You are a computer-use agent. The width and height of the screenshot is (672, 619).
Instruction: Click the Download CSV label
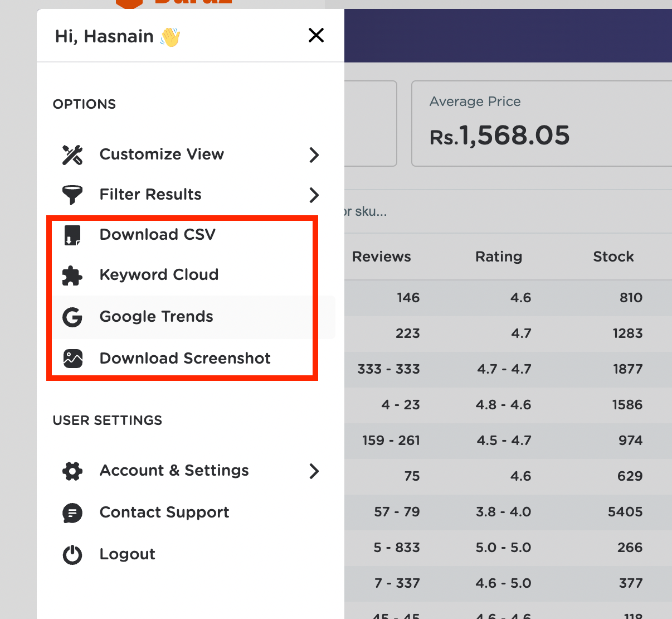[158, 234]
